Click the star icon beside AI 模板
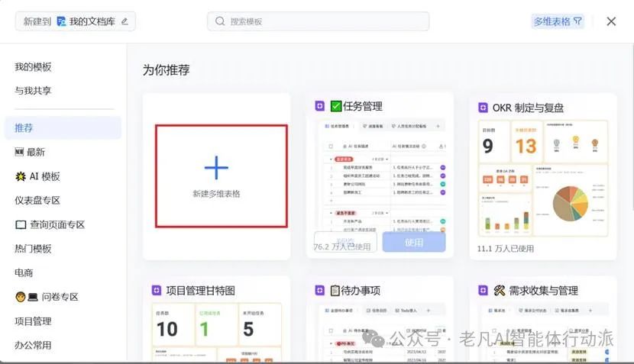The height and width of the screenshot is (364, 634). tap(20, 176)
